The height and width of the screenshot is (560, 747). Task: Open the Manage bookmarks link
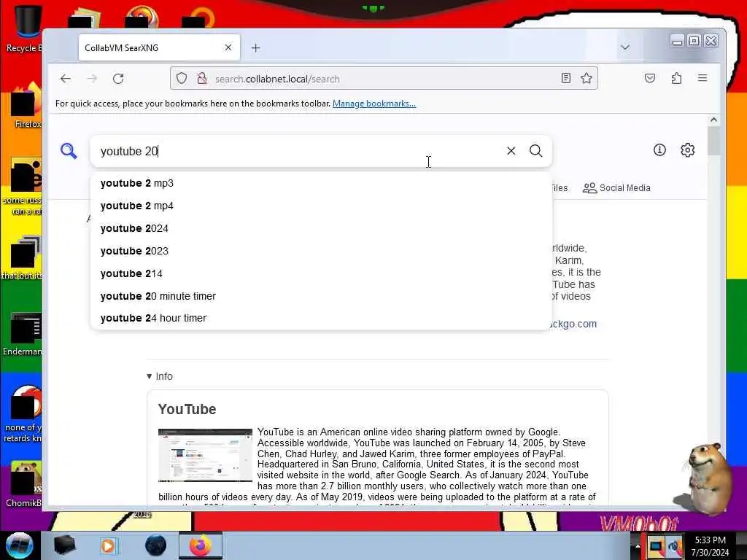[374, 104]
